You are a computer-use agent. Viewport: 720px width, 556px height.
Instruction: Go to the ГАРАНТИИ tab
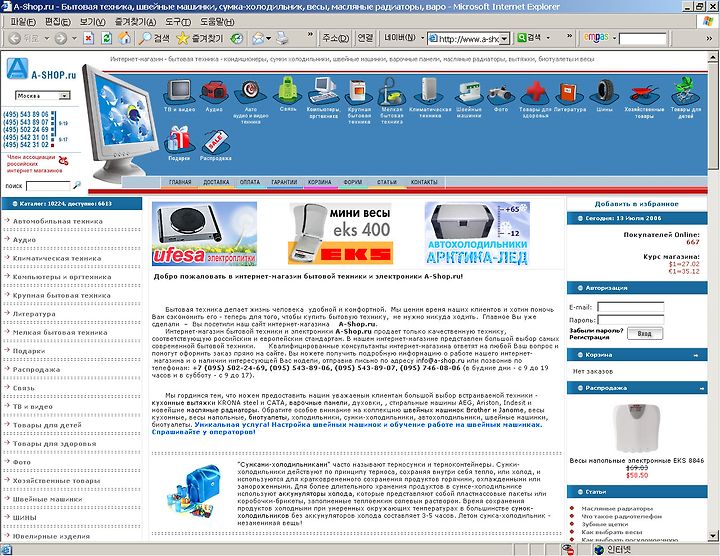click(284, 182)
